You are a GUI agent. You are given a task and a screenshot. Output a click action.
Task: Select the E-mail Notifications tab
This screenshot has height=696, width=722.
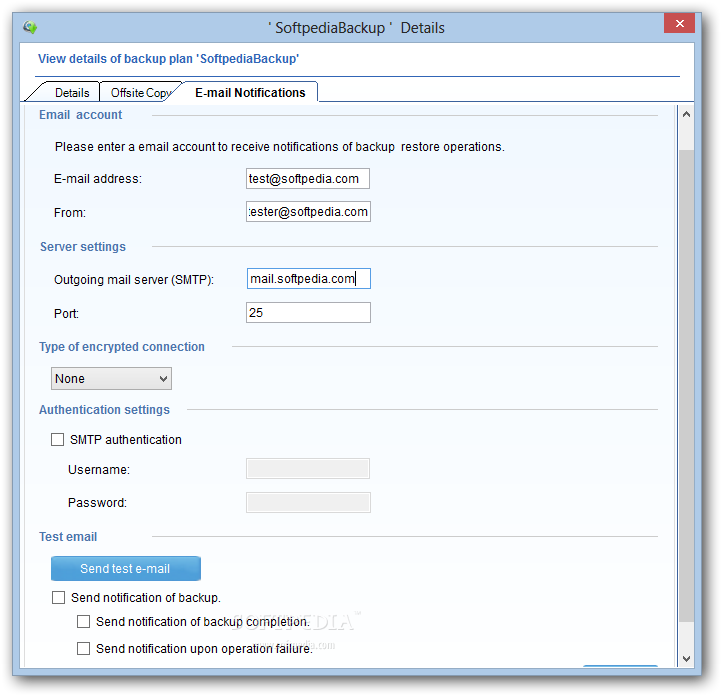250,93
